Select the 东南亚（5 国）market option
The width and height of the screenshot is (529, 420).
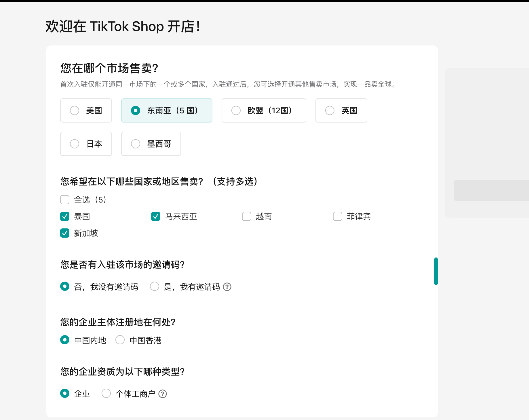pyautogui.click(x=167, y=110)
